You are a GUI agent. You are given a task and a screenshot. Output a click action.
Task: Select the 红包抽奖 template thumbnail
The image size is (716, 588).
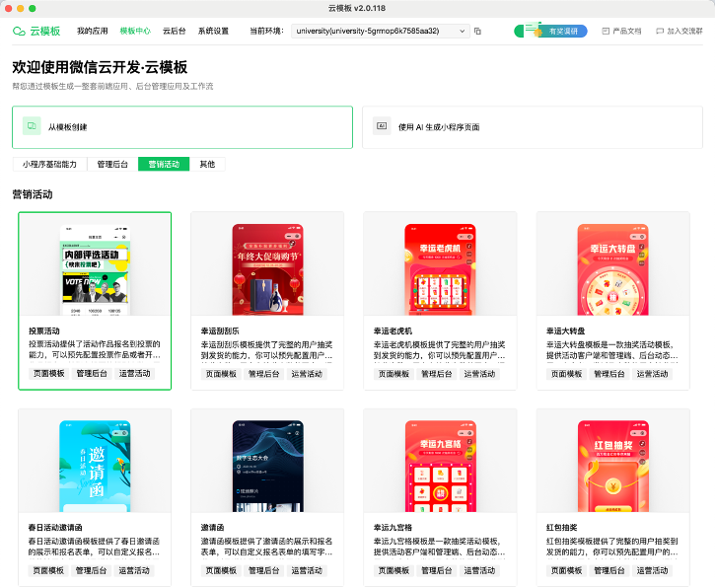click(612, 466)
